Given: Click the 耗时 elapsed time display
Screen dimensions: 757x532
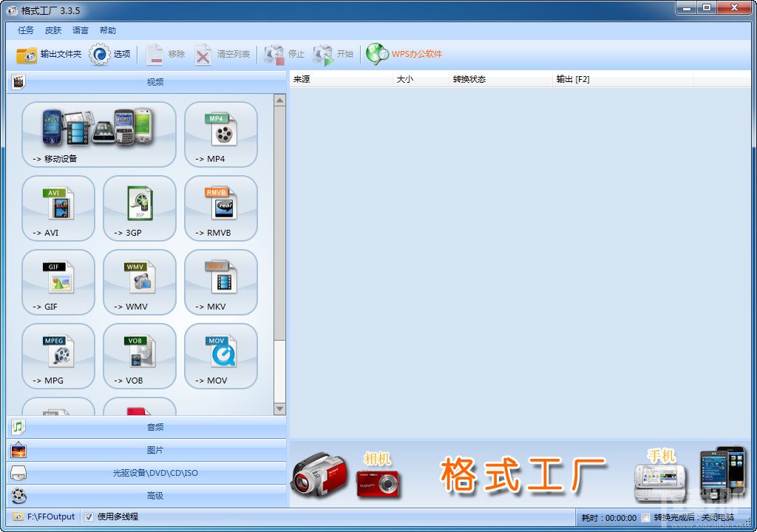Looking at the screenshot, I should click(608, 518).
